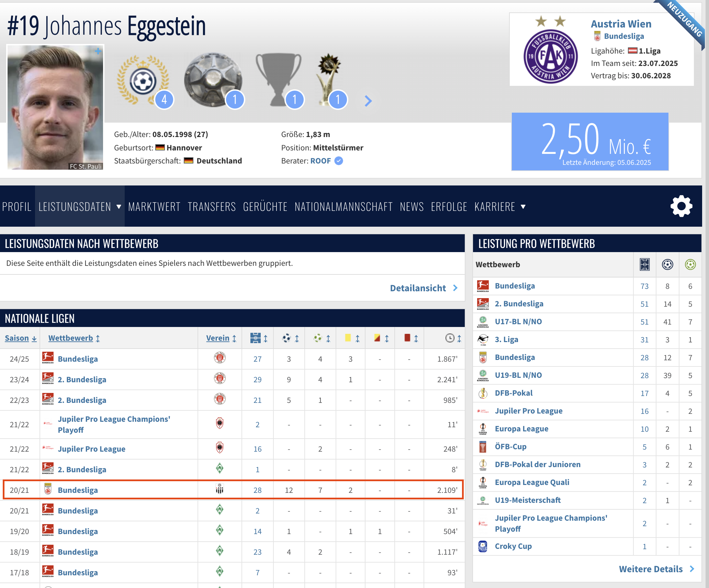
Task: Open the settings gear icon in navigation bar
Action: point(681,206)
